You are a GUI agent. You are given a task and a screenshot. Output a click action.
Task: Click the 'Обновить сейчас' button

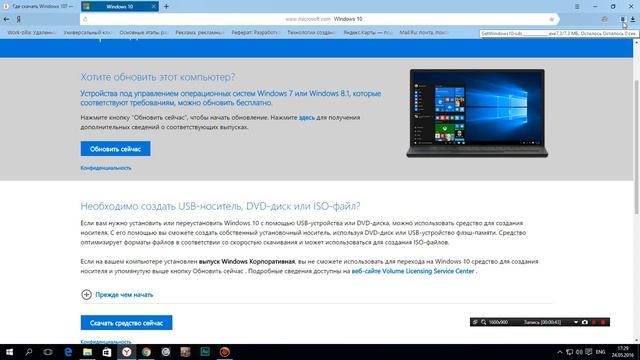[115, 149]
